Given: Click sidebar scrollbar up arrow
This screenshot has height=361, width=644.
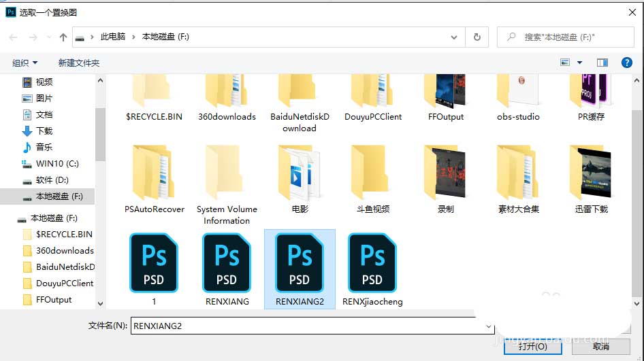Looking at the screenshot, I should point(101,81).
